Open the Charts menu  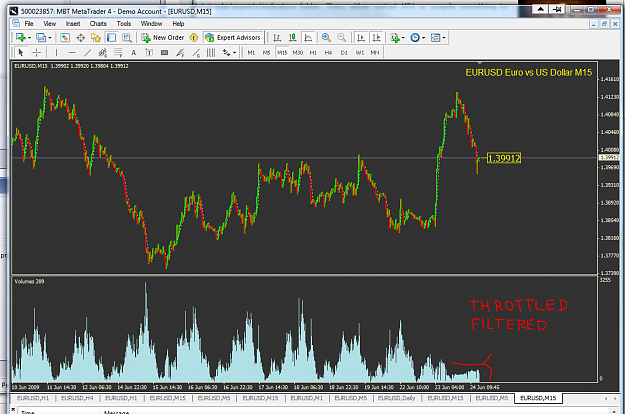click(x=98, y=24)
